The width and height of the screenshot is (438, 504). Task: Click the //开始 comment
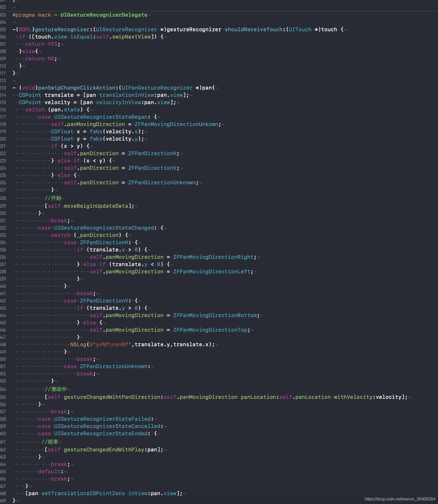coord(53,198)
